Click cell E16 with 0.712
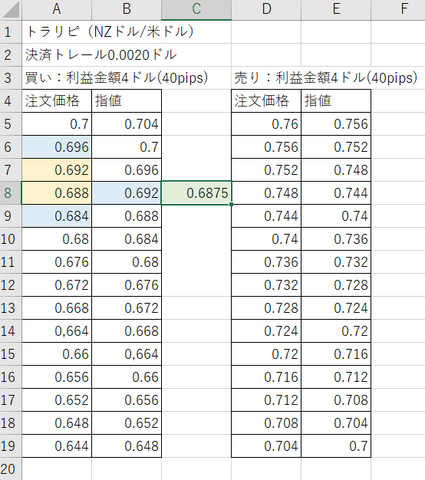Viewport: 425px width, 480px height. [336, 377]
